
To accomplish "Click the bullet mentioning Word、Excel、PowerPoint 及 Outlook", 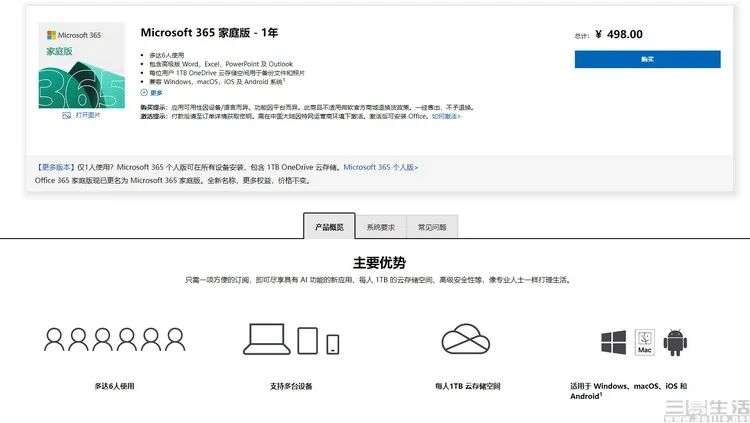I will (221, 64).
